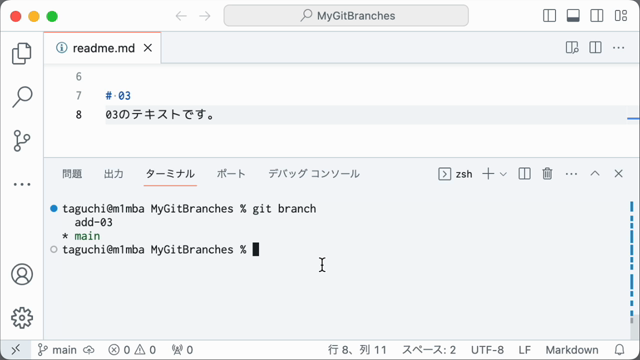Switch to the デバッグ コンソール tab
Image resolution: width=640 pixels, height=360 pixels.
tap(314, 174)
